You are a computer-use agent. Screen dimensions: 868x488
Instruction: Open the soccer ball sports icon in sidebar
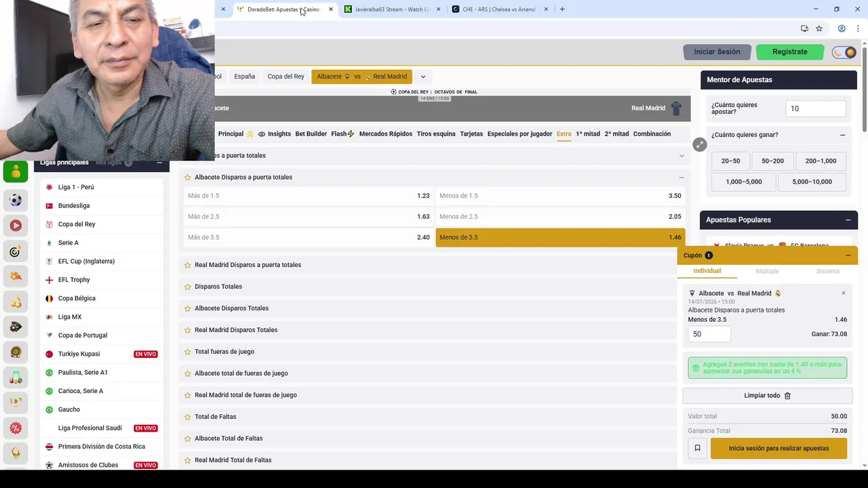(16, 200)
